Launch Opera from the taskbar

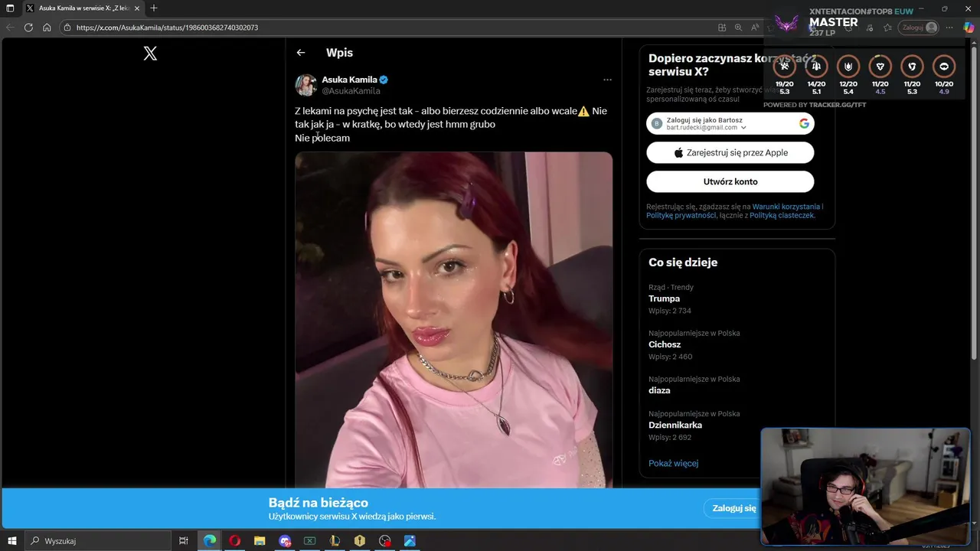pyautogui.click(x=234, y=541)
